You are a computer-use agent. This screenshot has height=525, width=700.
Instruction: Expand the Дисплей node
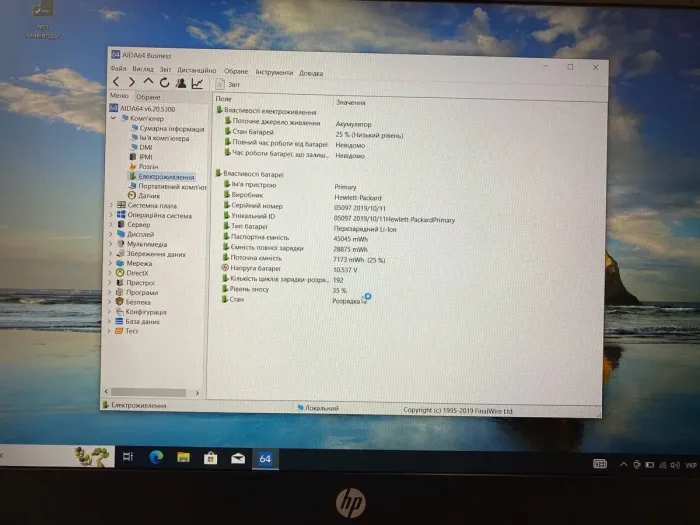(111, 234)
